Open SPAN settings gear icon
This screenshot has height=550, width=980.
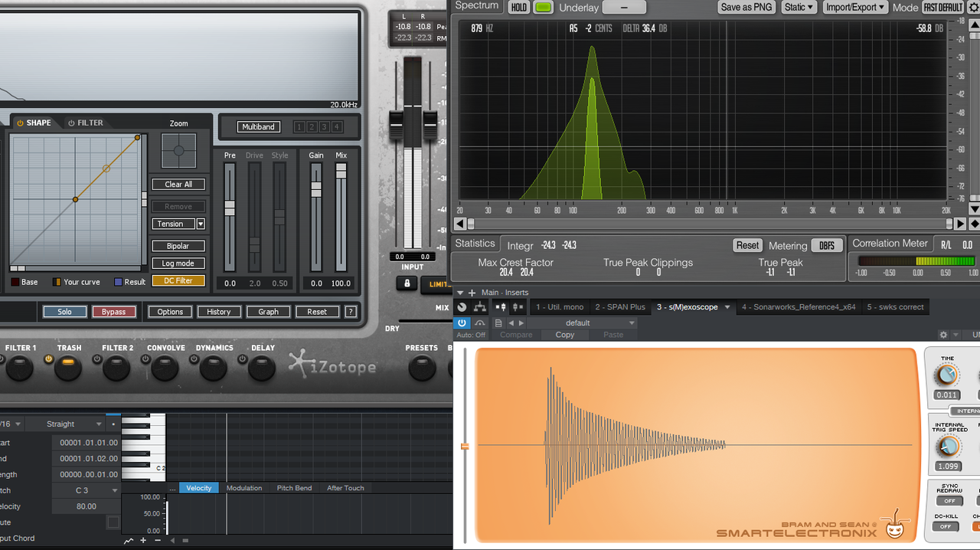(x=974, y=7)
